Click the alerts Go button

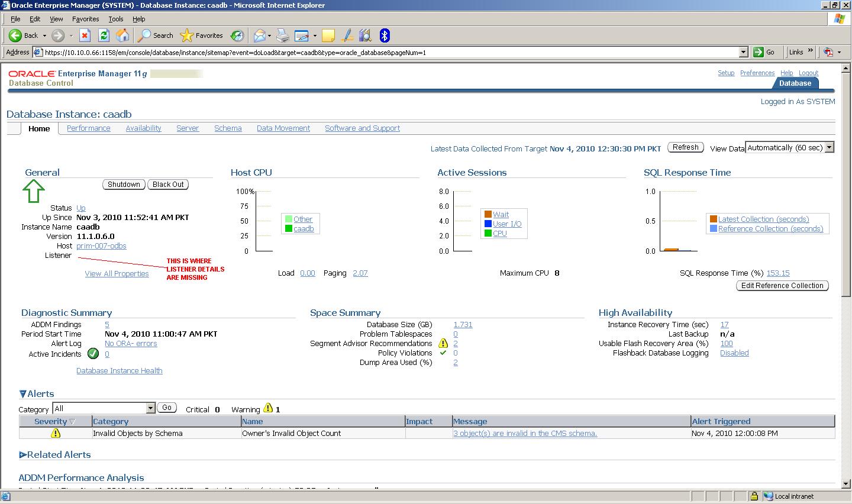tap(167, 408)
